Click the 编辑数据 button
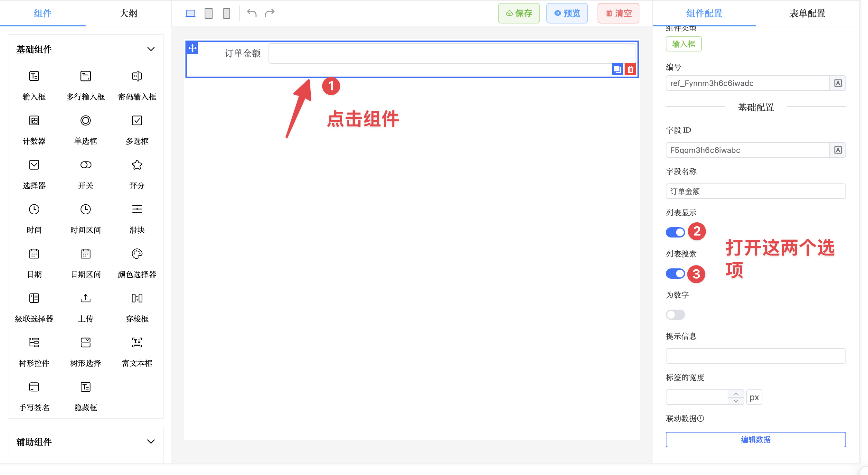This screenshot has width=868, height=475. tap(755, 439)
